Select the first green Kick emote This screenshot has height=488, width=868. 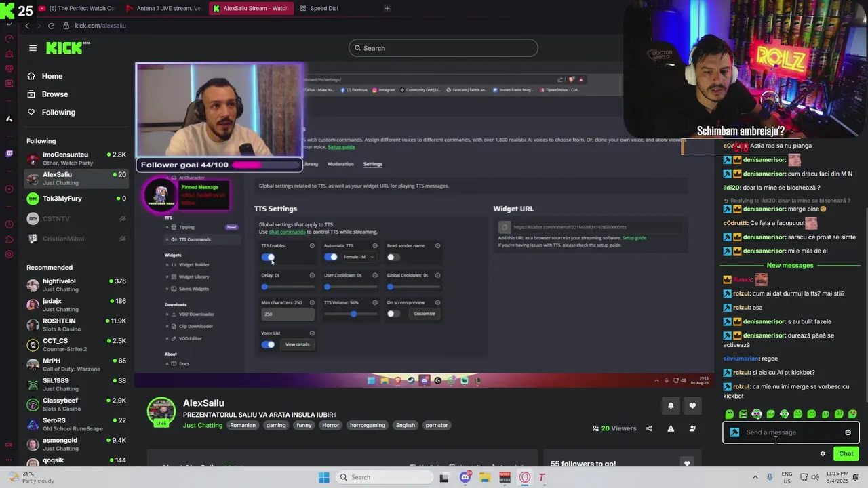tap(730, 414)
